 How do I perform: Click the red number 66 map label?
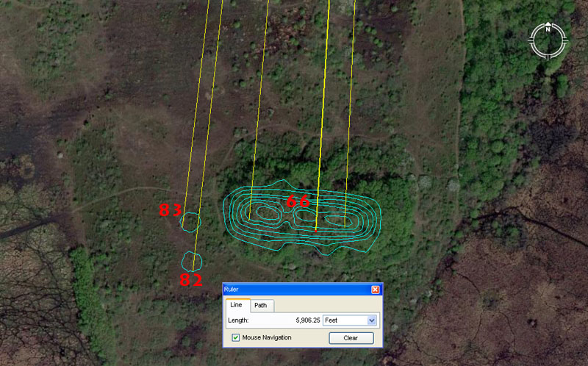coord(298,201)
